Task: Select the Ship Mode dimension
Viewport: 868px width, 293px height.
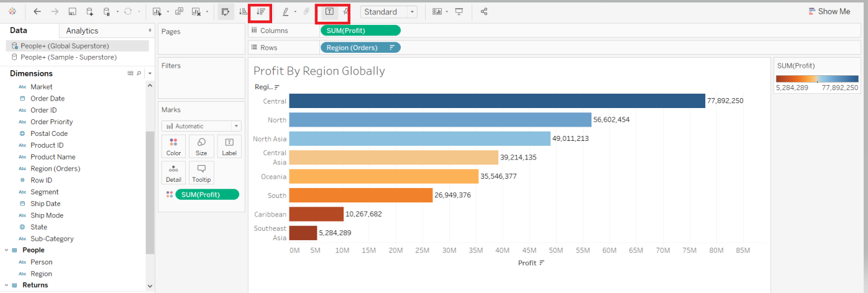Action: coord(47,215)
